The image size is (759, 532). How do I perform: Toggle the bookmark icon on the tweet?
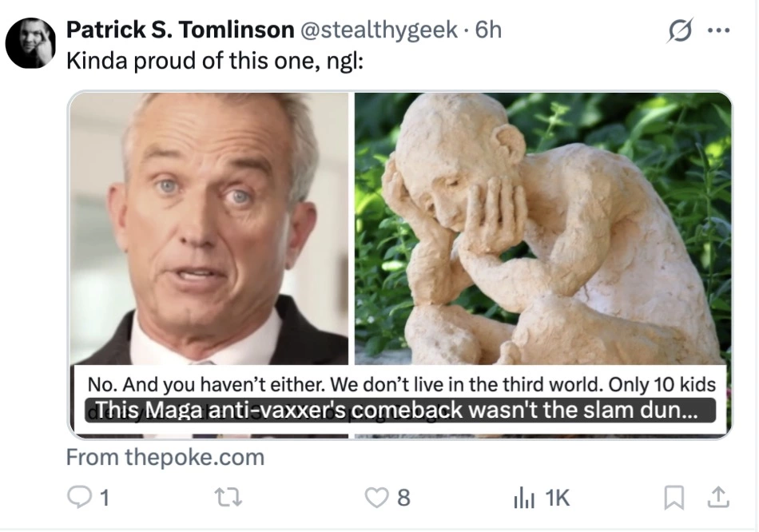[x=674, y=498]
